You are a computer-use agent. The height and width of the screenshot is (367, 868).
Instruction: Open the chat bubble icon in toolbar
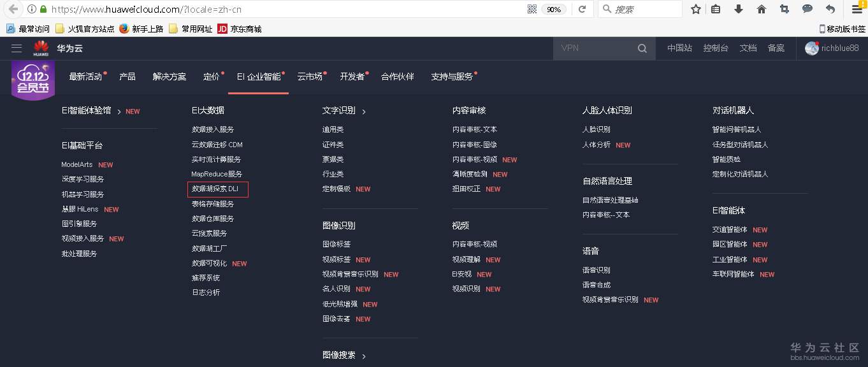pyautogui.click(x=807, y=9)
